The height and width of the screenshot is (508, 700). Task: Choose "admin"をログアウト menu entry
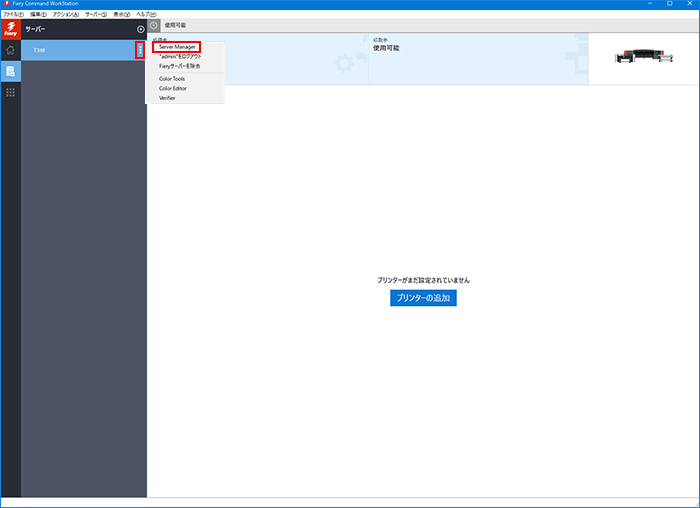click(180, 57)
